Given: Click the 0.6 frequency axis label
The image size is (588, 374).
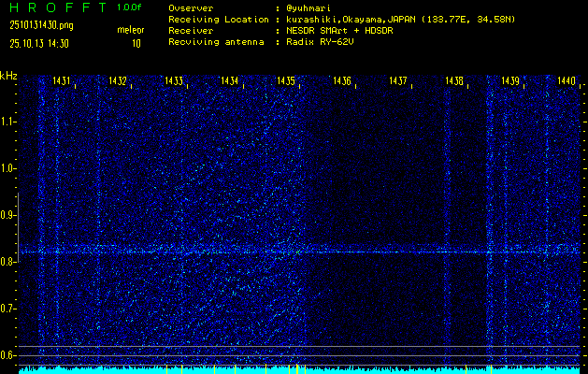Looking at the screenshot, I should pos(8,355).
